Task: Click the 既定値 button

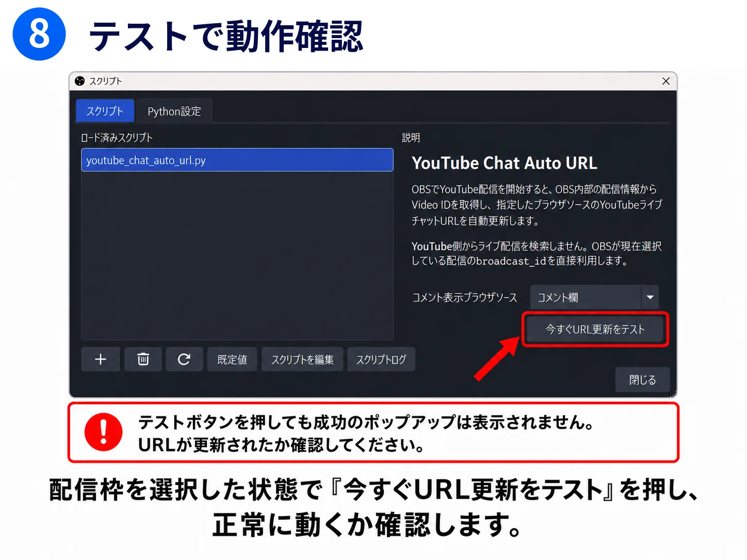Action: point(232,359)
